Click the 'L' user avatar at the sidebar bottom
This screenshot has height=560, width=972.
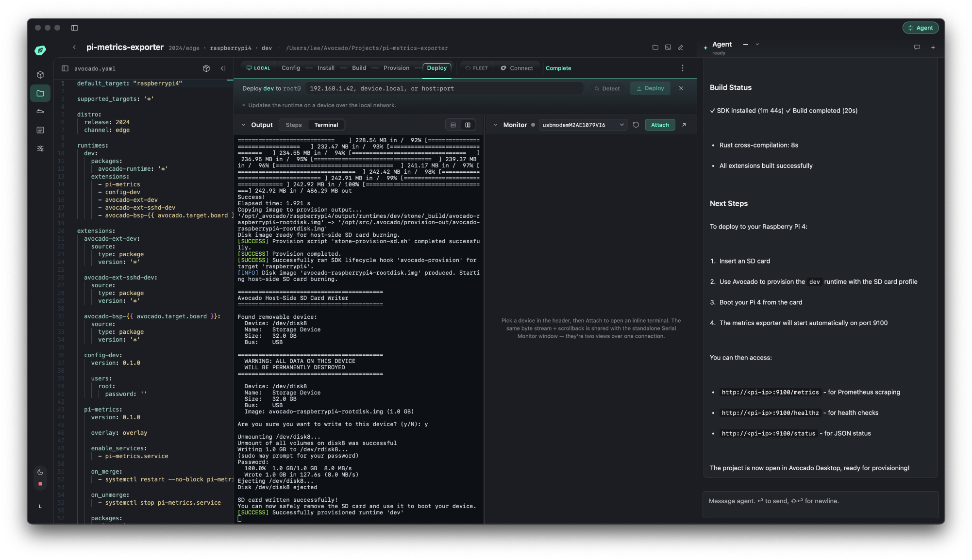tap(40, 507)
